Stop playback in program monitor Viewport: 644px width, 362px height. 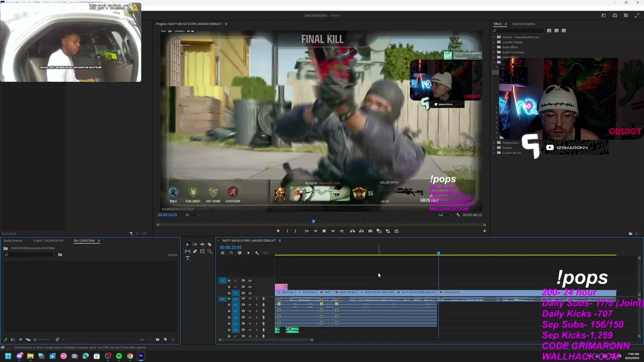[324, 231]
